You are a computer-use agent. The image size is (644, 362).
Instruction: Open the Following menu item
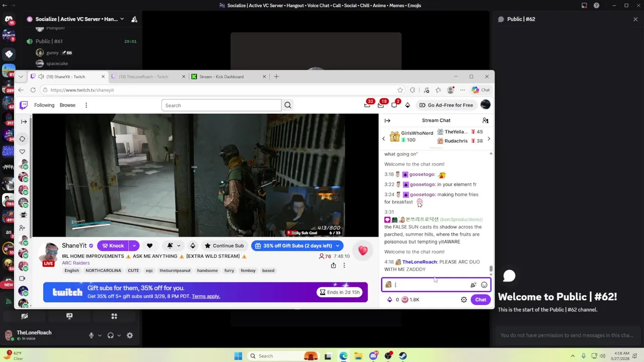click(44, 105)
